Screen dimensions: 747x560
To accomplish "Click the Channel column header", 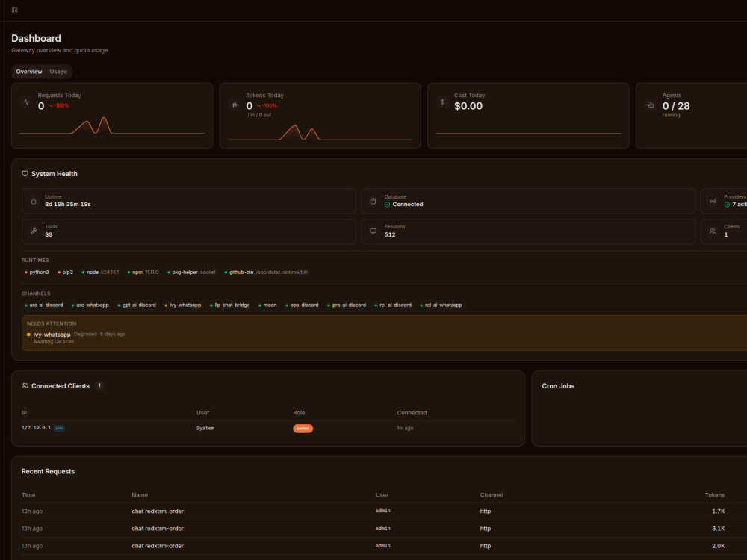I will coord(492,495).
